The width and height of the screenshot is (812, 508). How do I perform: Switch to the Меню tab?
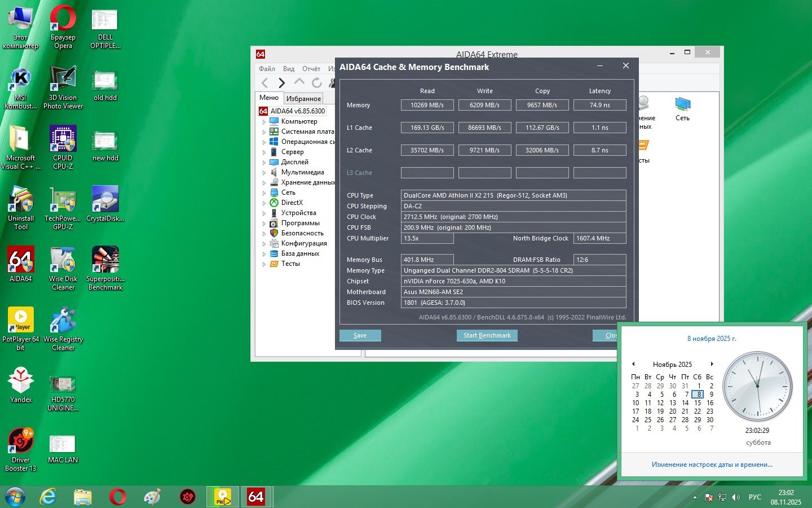coord(269,98)
